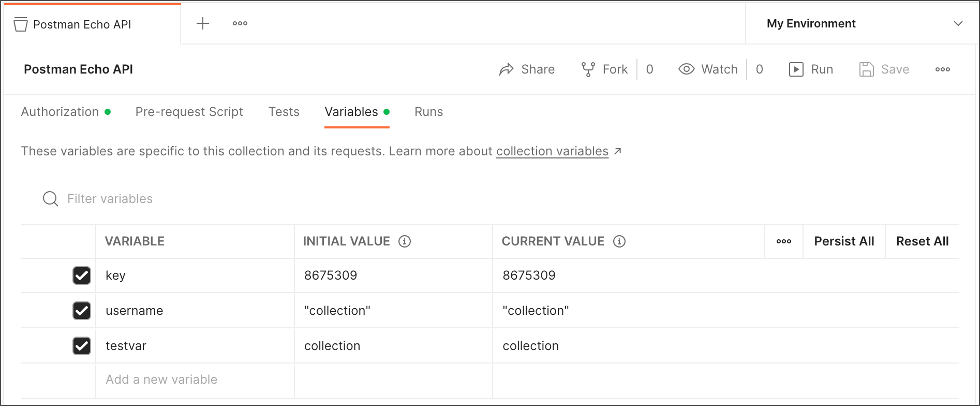Open a new tab with plus icon
This screenshot has width=980, height=406.
click(x=203, y=23)
